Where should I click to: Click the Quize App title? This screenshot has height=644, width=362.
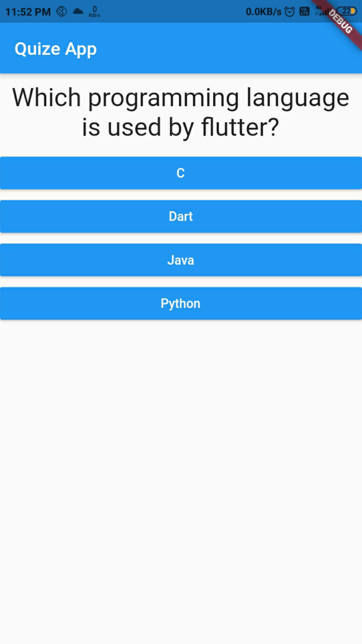[56, 49]
